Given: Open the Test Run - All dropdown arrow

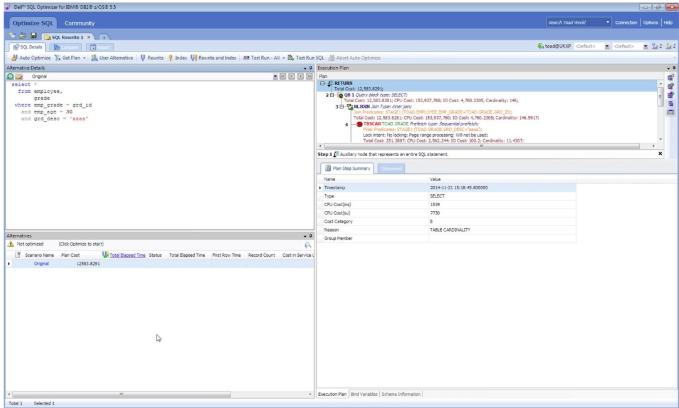Looking at the screenshot, I should tap(284, 58).
